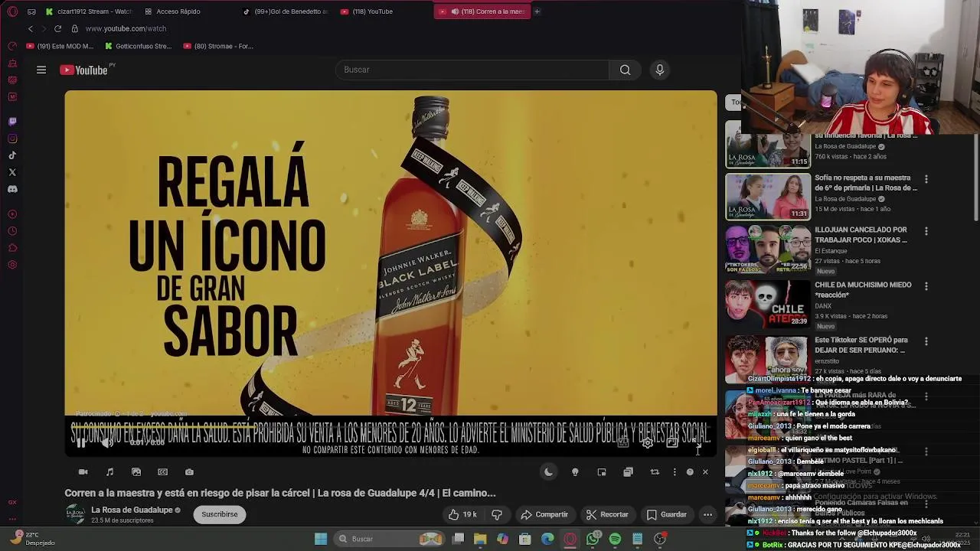This screenshot has height=551, width=980.
Task: Open Windows Start menu
Action: [321, 539]
